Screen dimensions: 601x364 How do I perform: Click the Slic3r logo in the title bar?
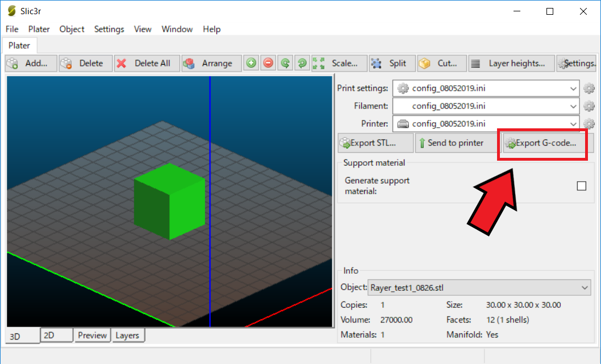tap(11, 11)
